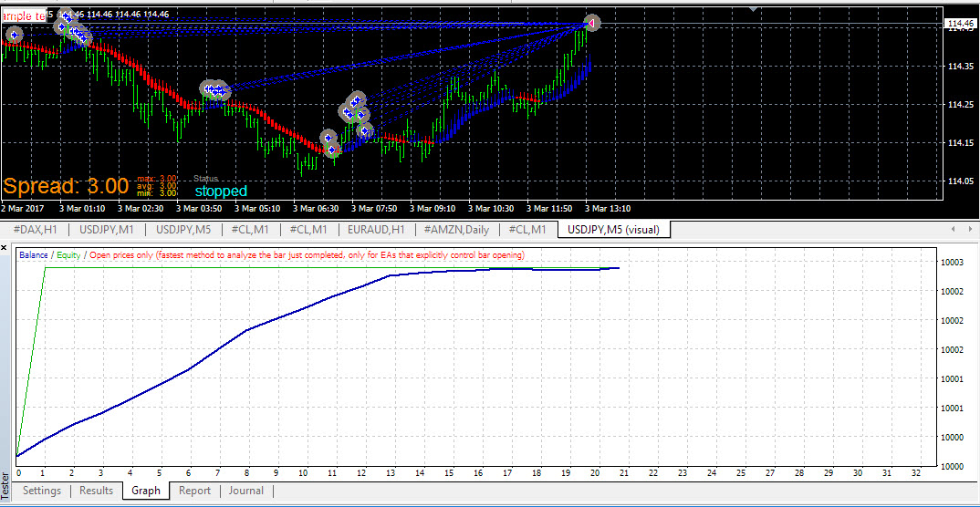
Task: Click trade number 13 on graph axis
Action: point(391,472)
